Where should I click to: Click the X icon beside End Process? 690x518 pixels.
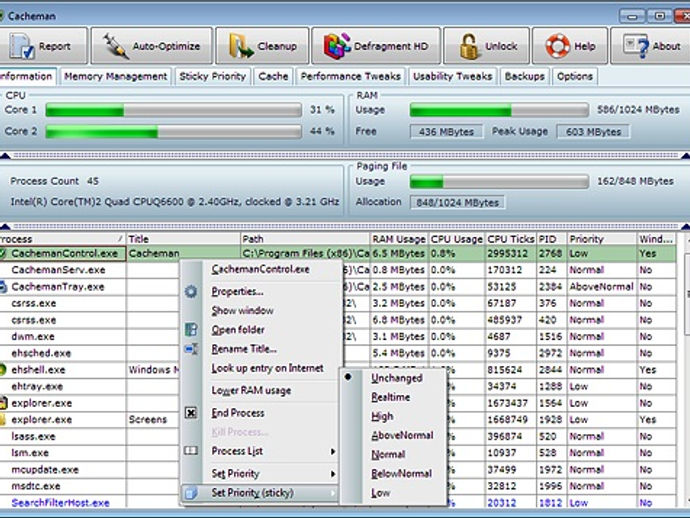191,413
